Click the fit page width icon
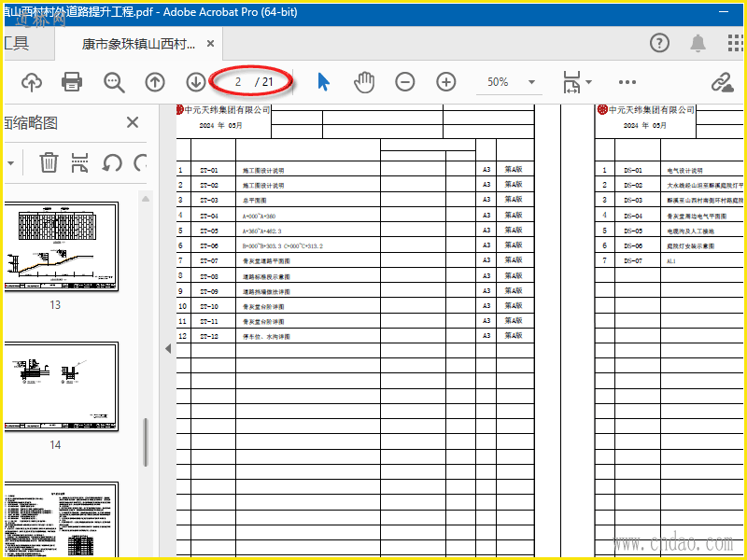The width and height of the screenshot is (747, 560). pyautogui.click(x=571, y=82)
